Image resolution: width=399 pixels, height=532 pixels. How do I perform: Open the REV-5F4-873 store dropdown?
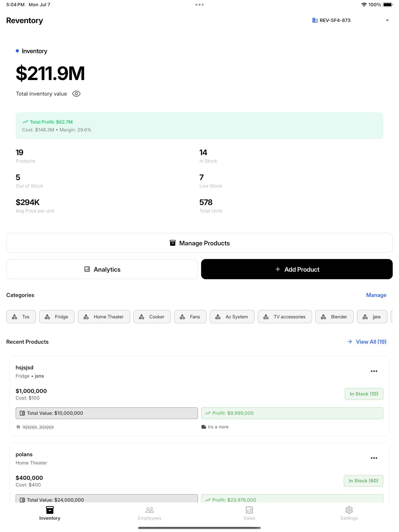coord(350,20)
